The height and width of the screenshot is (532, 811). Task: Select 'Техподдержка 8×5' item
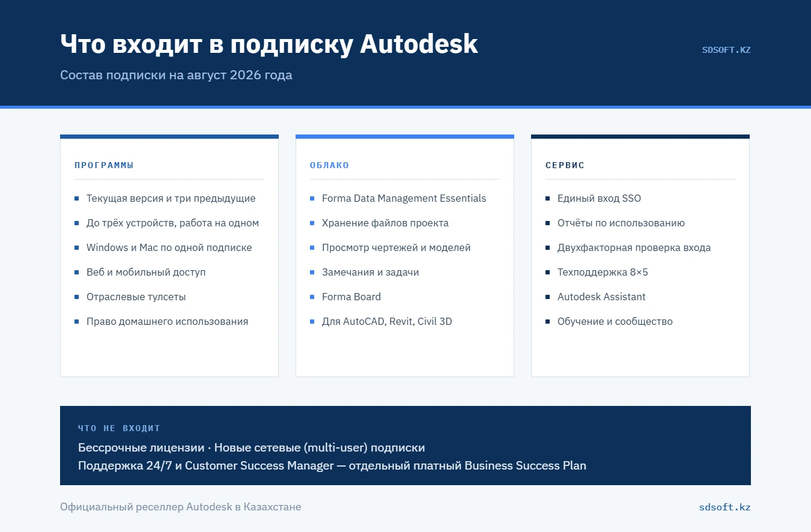click(603, 272)
